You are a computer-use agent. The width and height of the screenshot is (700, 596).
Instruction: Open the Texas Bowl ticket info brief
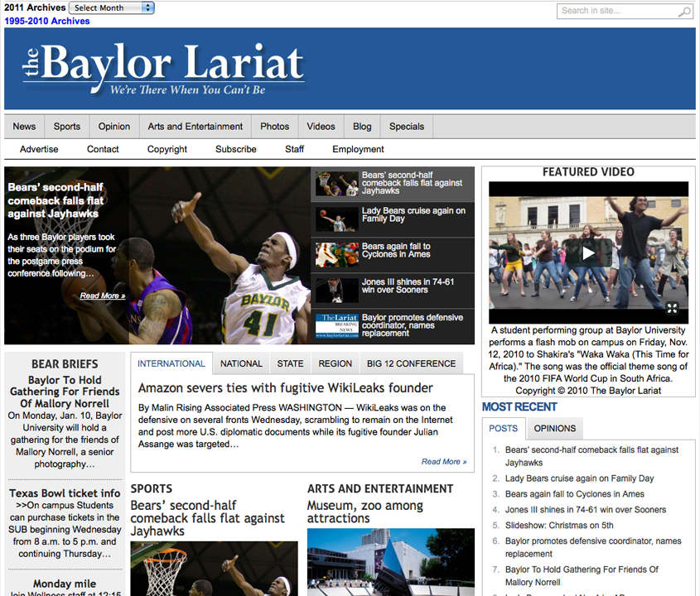click(x=65, y=493)
